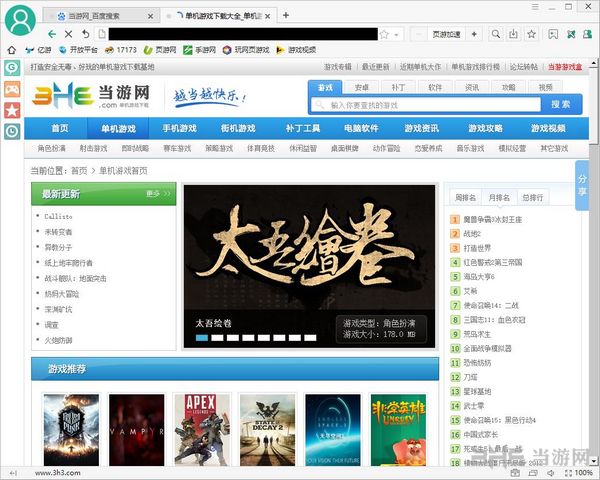The height and width of the screenshot is (480, 600).
Task: Click the screenshot tool icon in the toolbar
Action: click(x=553, y=34)
